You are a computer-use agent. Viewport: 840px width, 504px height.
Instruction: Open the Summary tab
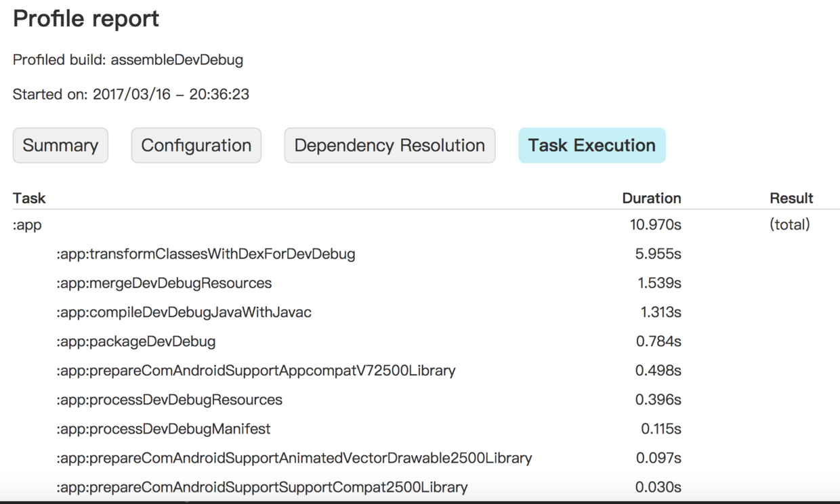tap(60, 145)
